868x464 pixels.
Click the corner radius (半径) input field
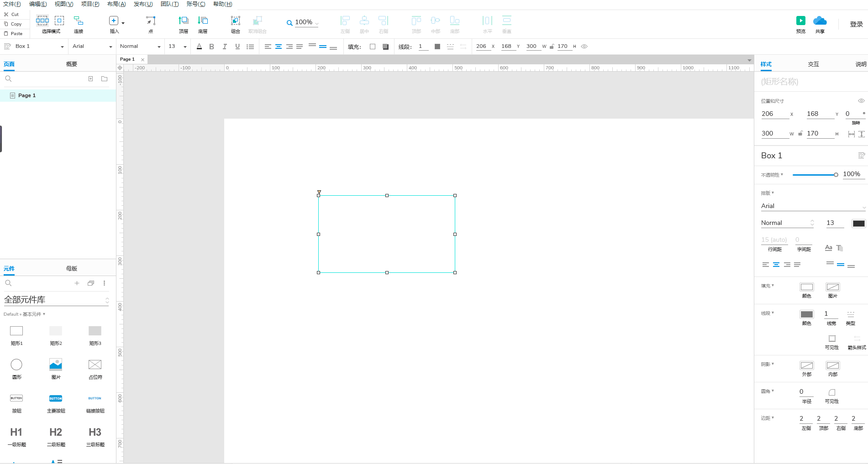[806, 392]
